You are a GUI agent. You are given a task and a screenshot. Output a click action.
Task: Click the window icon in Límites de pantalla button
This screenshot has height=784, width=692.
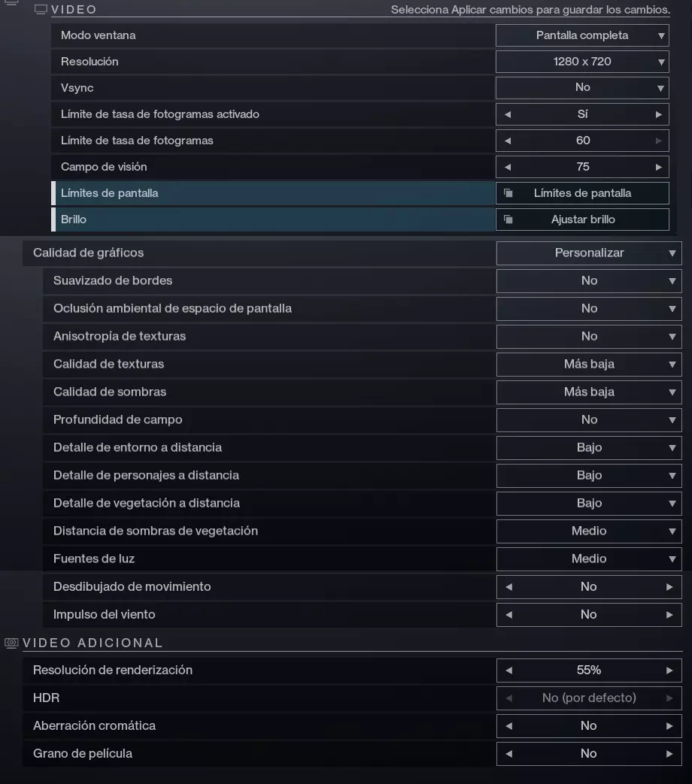pos(508,193)
